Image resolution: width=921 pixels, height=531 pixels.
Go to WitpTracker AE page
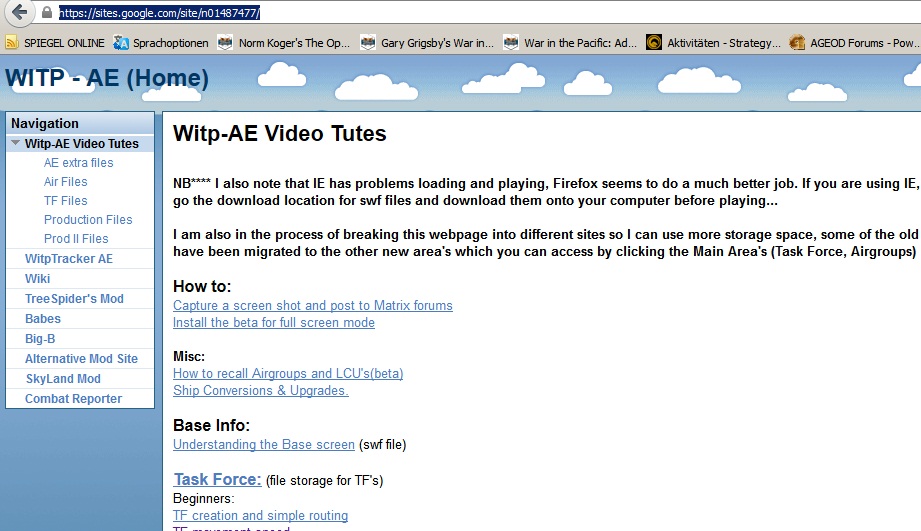(69, 258)
